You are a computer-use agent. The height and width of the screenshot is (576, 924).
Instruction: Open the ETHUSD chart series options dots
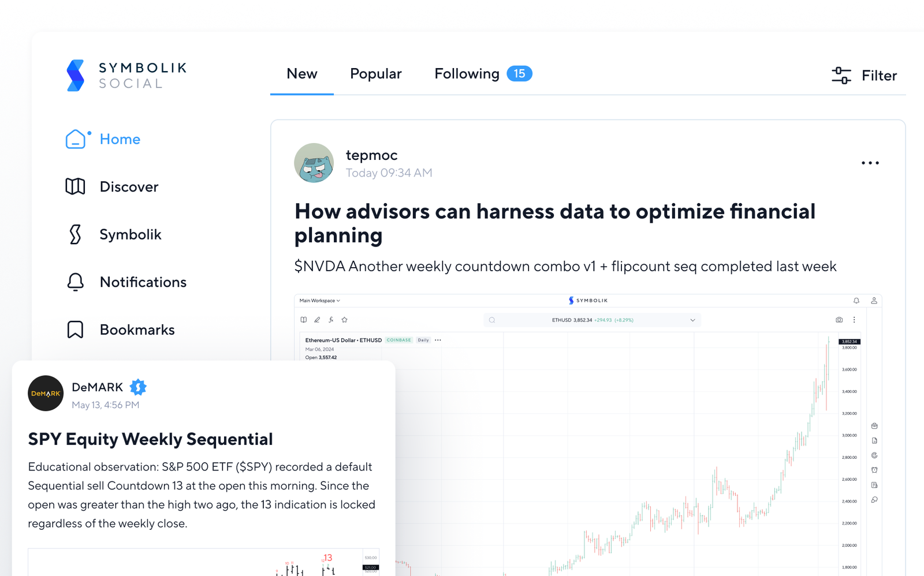tap(438, 340)
